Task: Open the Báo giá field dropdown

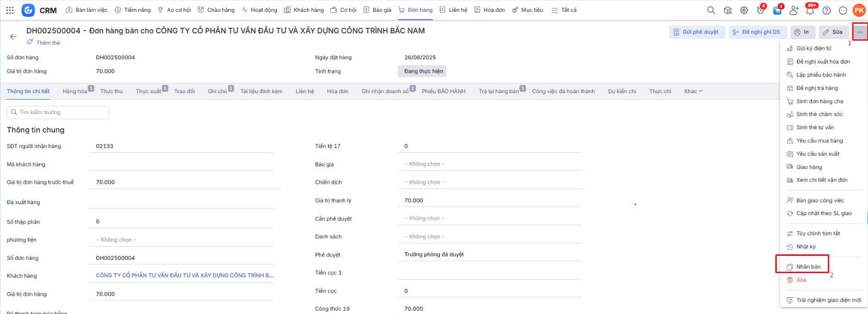Action: coord(489,164)
